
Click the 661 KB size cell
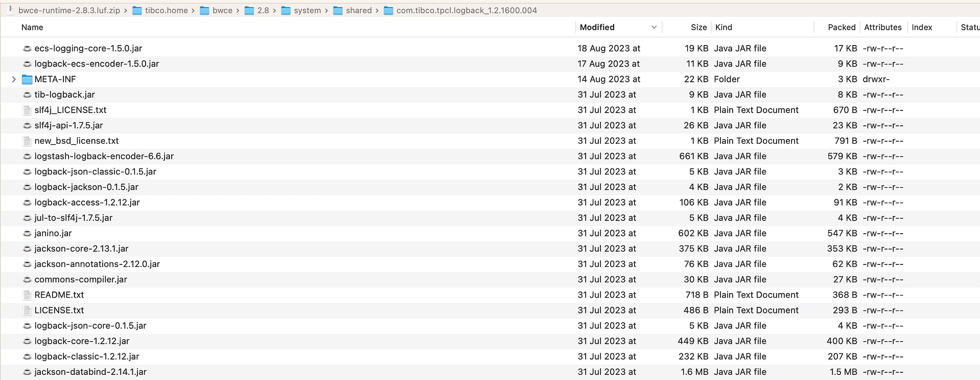click(x=693, y=157)
